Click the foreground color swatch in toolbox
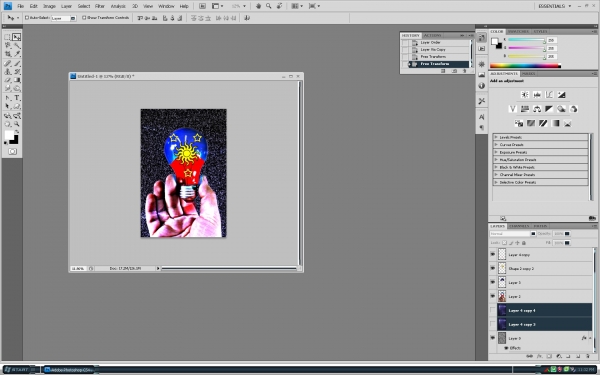This screenshot has height=375, width=600. coord(9,135)
